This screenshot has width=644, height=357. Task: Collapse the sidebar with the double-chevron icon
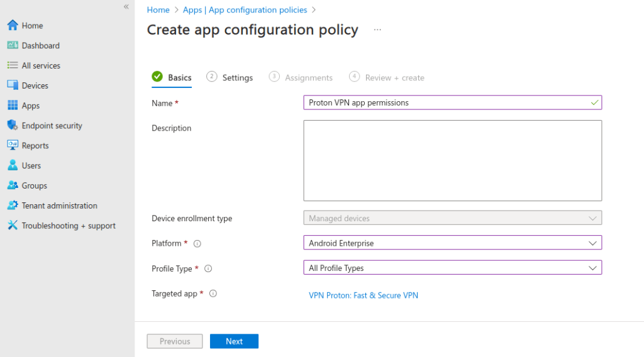(x=126, y=6)
